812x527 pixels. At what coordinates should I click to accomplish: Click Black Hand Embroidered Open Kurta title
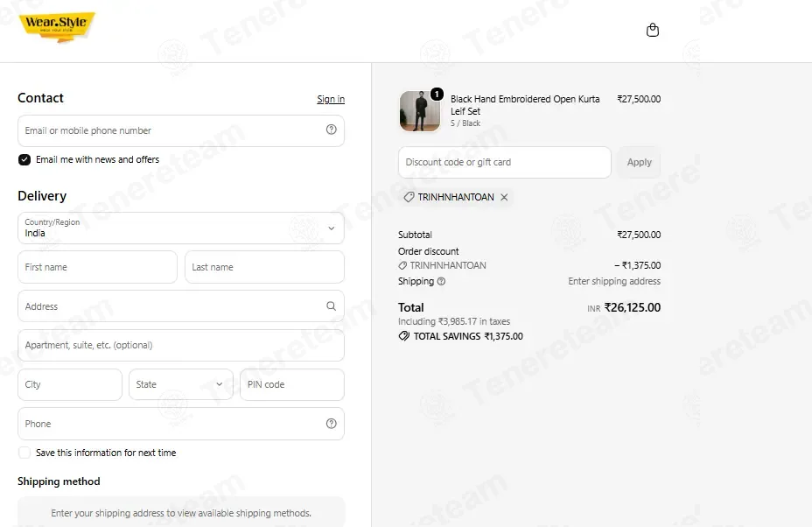(525, 105)
